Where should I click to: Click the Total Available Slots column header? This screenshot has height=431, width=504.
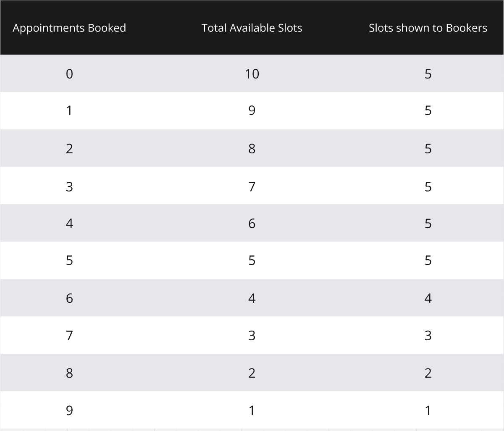click(x=252, y=28)
